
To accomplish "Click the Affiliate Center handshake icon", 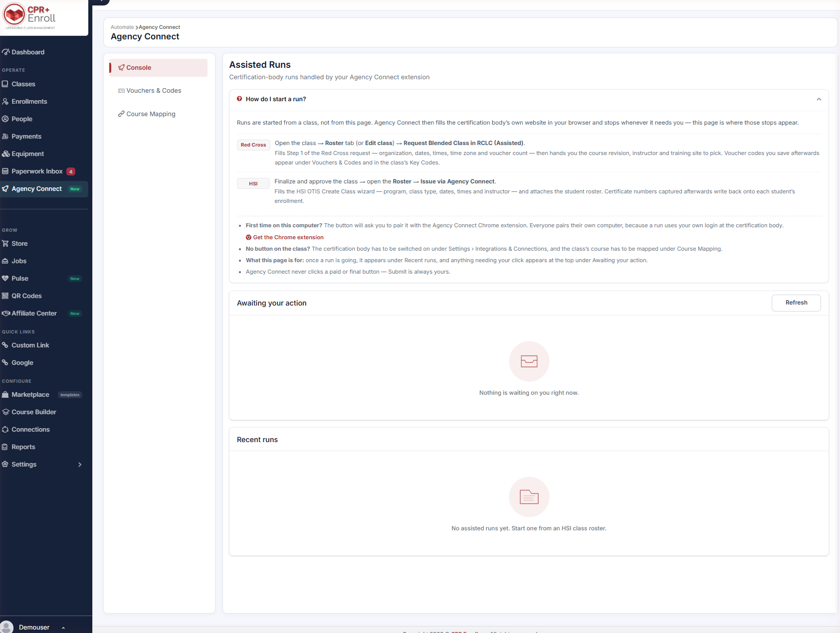I will point(5,313).
